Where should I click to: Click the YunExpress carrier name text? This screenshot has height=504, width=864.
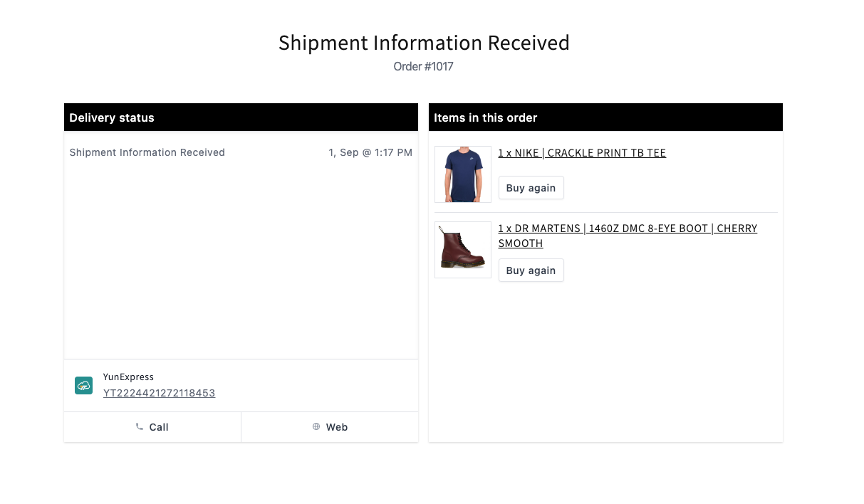(128, 377)
